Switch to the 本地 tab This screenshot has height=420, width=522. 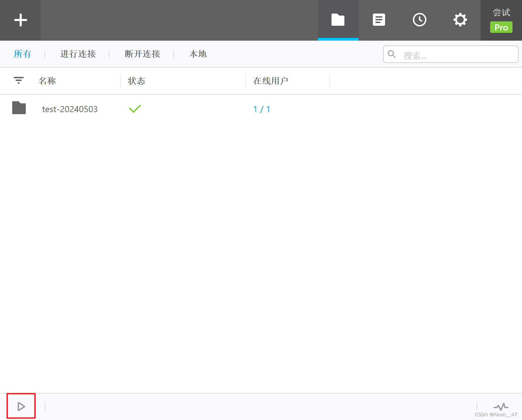pyautogui.click(x=198, y=54)
